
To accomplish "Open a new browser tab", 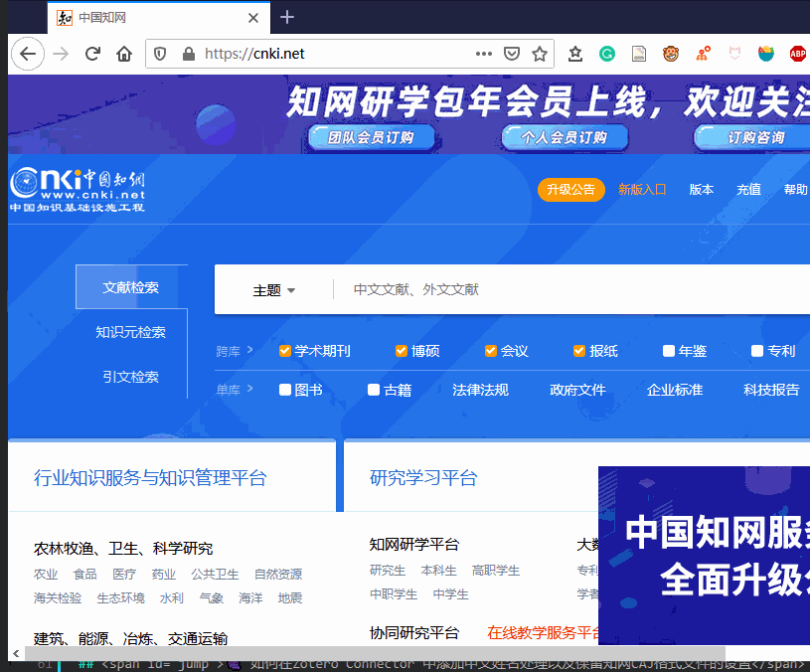I will [287, 18].
